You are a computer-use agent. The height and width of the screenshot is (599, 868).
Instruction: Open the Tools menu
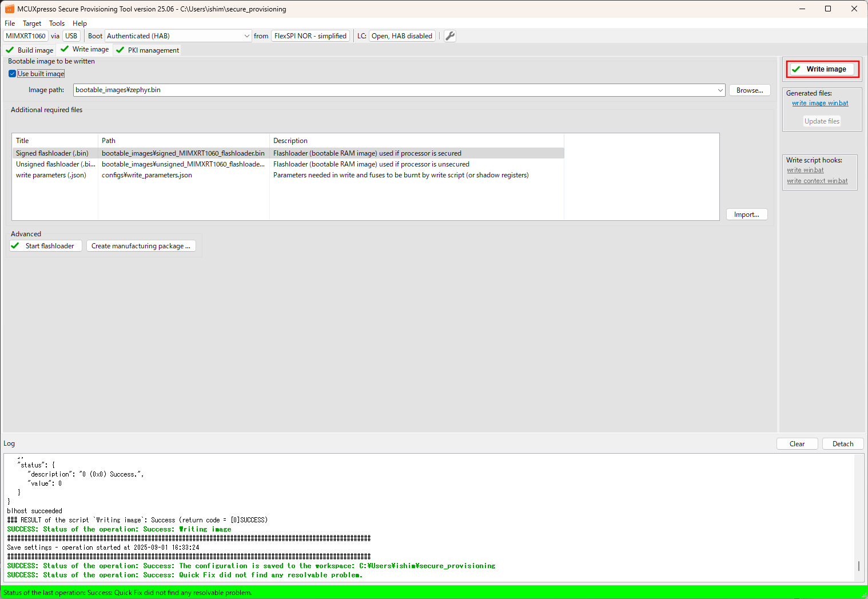pos(57,23)
